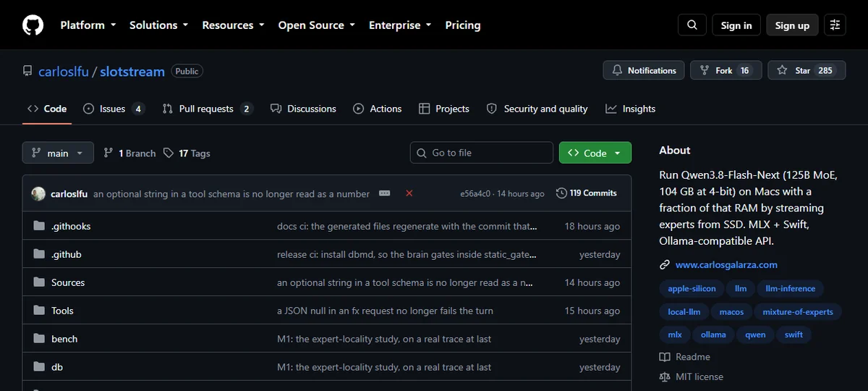Screen dimensions: 868x391
Task: Click the branch icon beside 1 Branch
Action: 109,153
